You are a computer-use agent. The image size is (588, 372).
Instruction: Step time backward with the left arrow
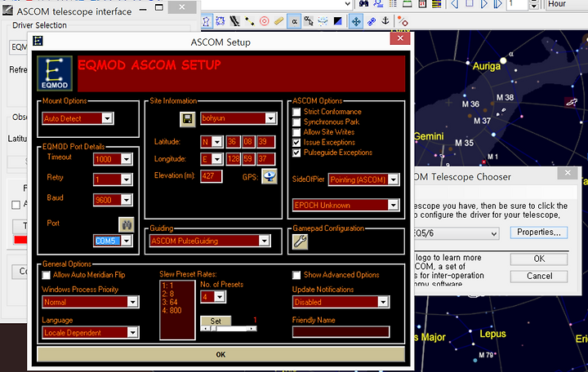(455, 4)
